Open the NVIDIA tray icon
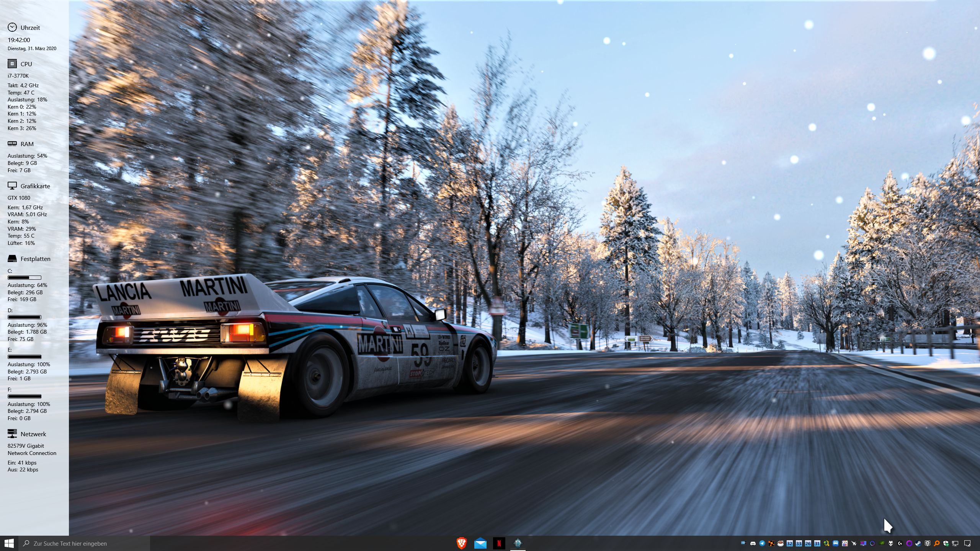Image resolution: width=980 pixels, height=551 pixels. tap(882, 543)
